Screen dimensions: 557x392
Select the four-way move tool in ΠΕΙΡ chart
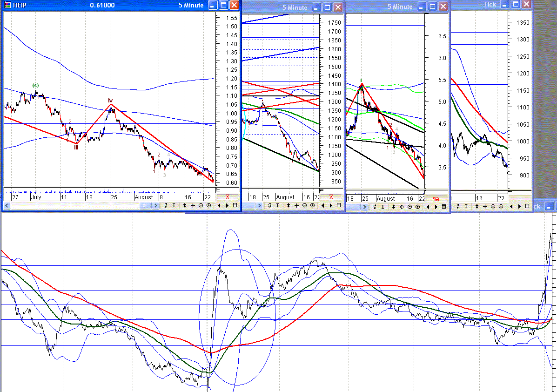[x=193, y=205]
